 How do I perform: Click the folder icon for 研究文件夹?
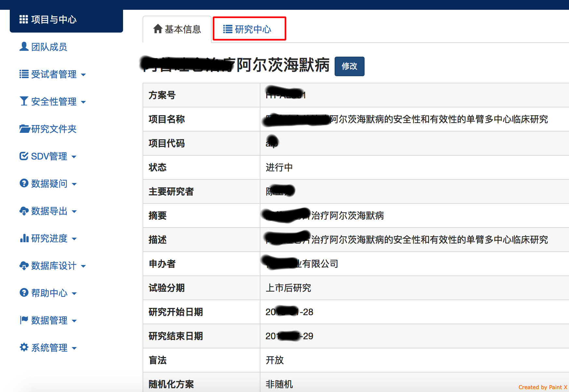pyautogui.click(x=24, y=129)
